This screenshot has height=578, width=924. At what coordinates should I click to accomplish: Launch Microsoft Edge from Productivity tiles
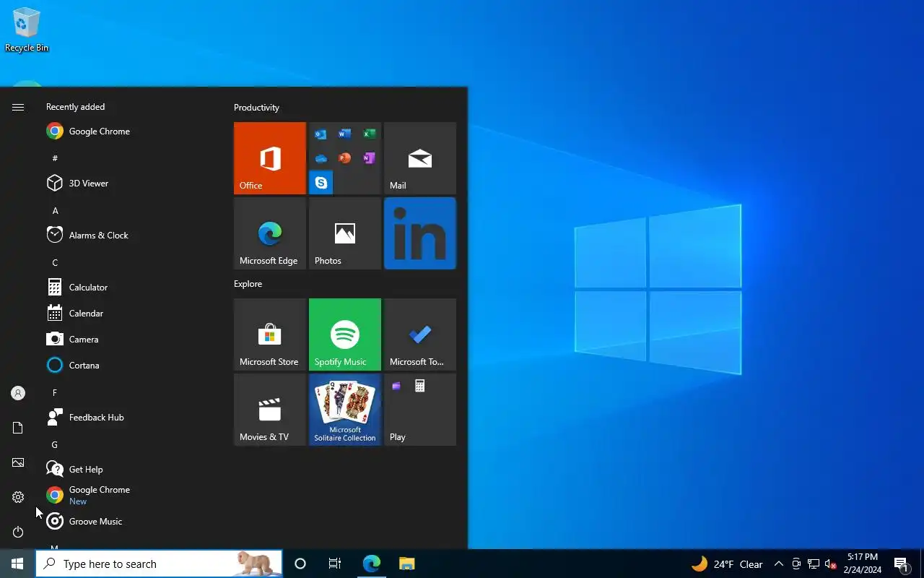270,233
